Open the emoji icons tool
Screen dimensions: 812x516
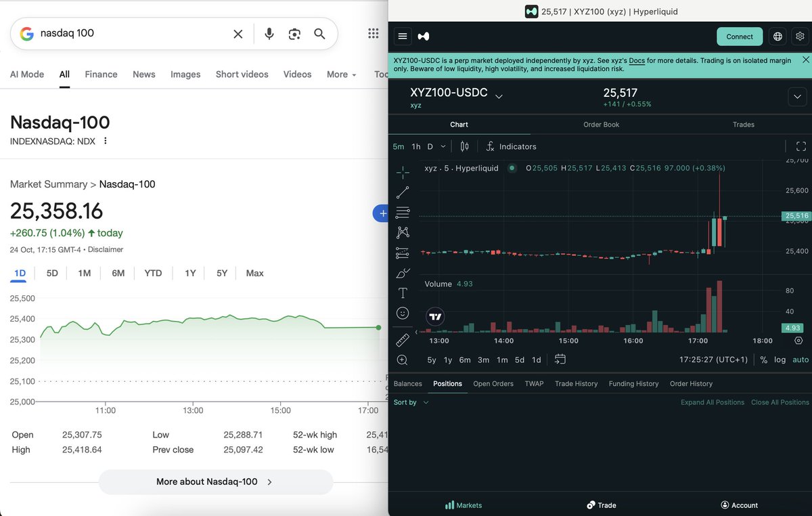coord(403,313)
